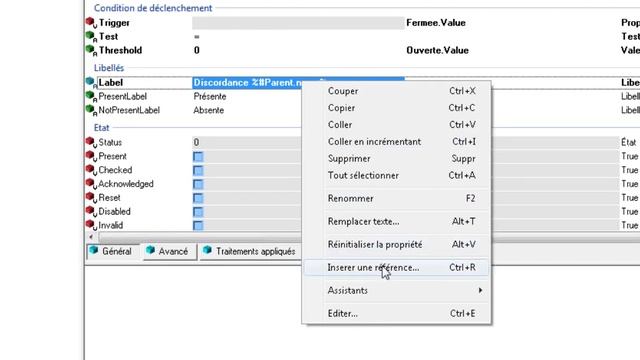Select the Trigger property name
The height and width of the screenshot is (360, 640).
[114, 23]
